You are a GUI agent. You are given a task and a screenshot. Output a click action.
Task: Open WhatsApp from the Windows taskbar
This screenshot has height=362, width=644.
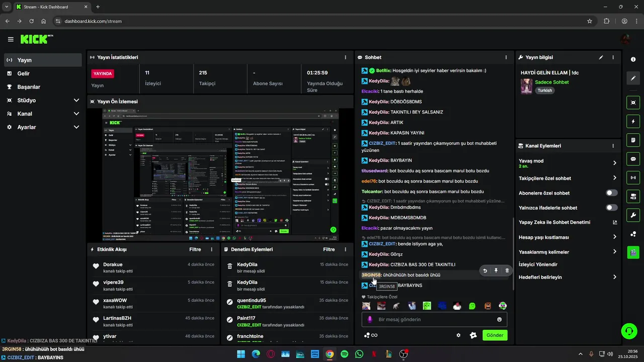[x=359, y=354]
